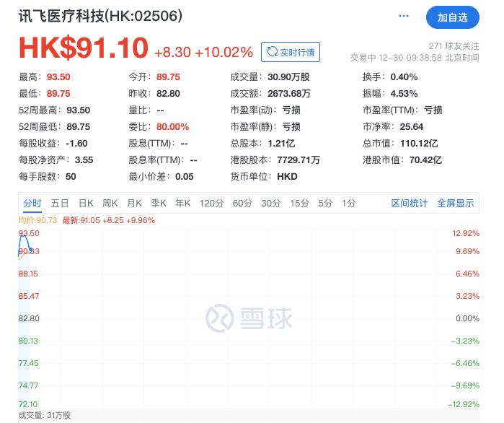
Task: Select the 分时 intraday chart tab
Action: pyautogui.click(x=32, y=204)
